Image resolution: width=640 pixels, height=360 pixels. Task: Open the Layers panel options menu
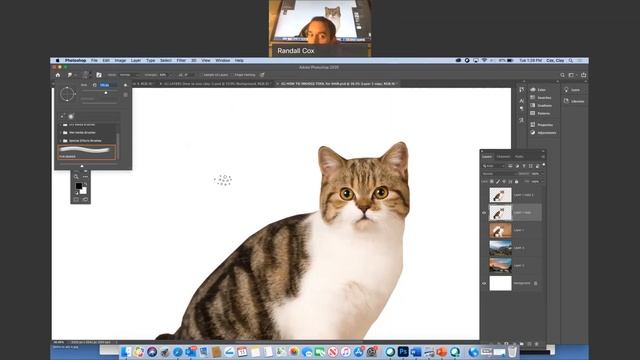(542, 157)
